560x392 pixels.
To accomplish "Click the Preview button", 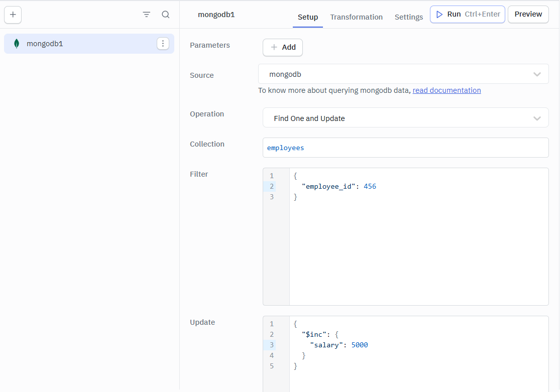I will (x=528, y=14).
